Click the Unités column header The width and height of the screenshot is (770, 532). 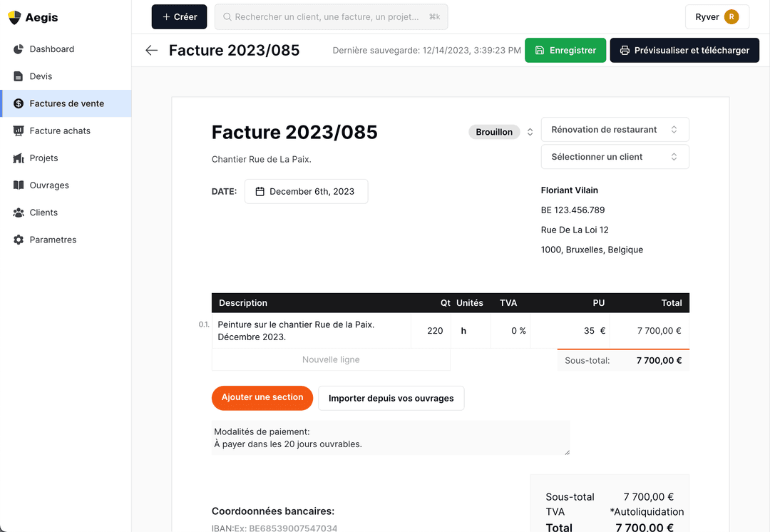tap(469, 303)
